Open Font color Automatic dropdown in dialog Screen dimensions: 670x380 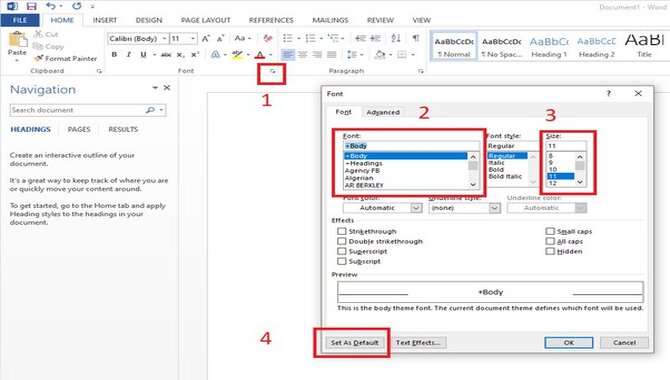[x=416, y=208]
